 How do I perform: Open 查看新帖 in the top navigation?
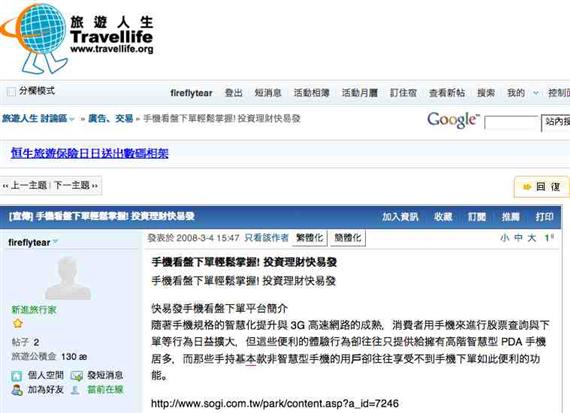tap(447, 93)
